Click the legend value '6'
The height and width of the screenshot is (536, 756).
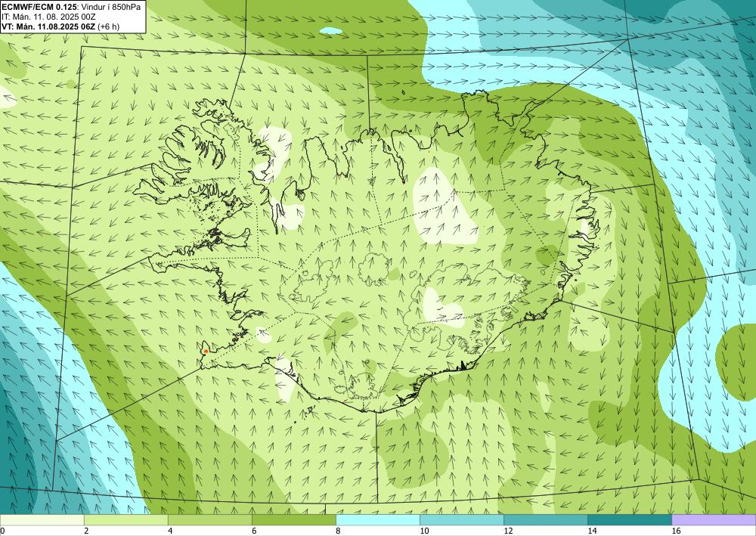click(254, 531)
